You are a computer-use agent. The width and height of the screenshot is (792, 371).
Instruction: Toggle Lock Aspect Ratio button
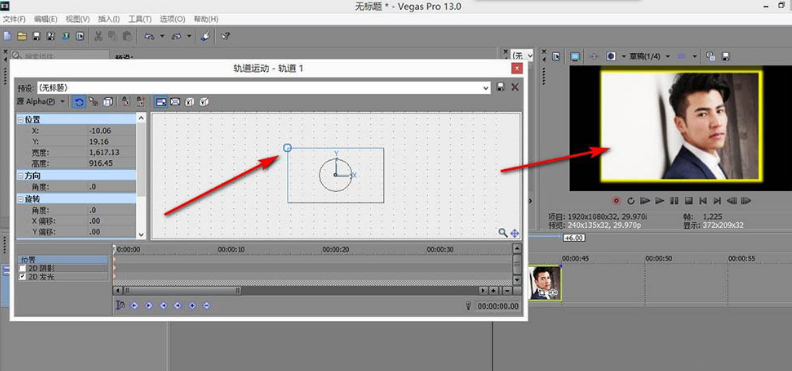pyautogui.click(x=161, y=102)
